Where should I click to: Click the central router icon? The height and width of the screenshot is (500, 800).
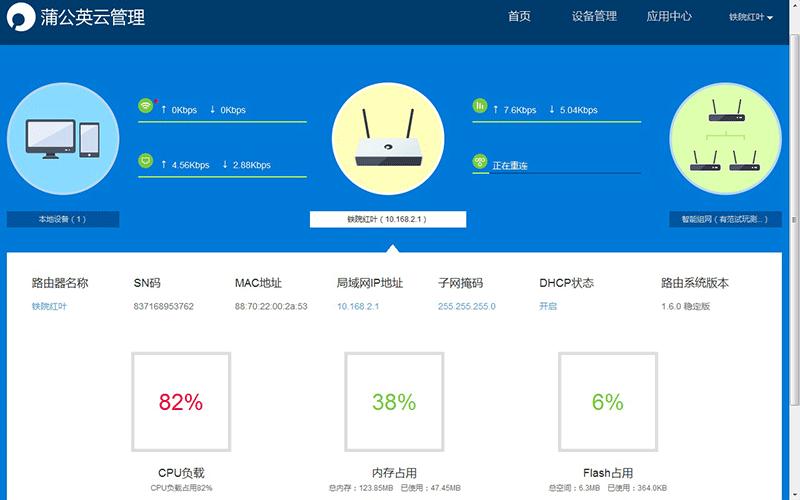point(388,139)
